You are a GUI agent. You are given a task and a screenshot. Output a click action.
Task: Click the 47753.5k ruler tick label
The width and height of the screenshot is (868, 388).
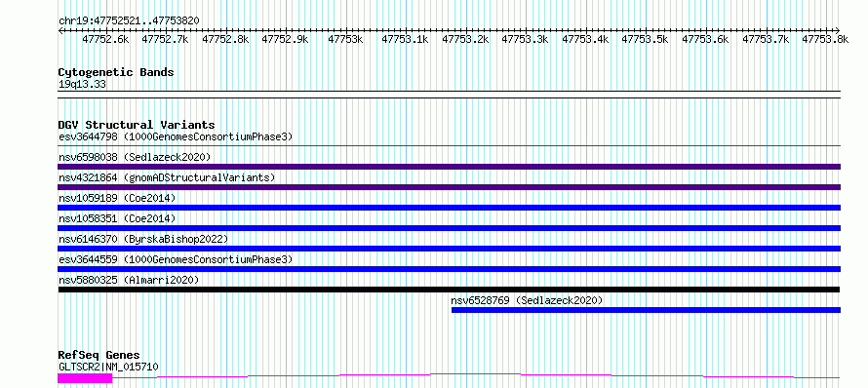pos(645,39)
